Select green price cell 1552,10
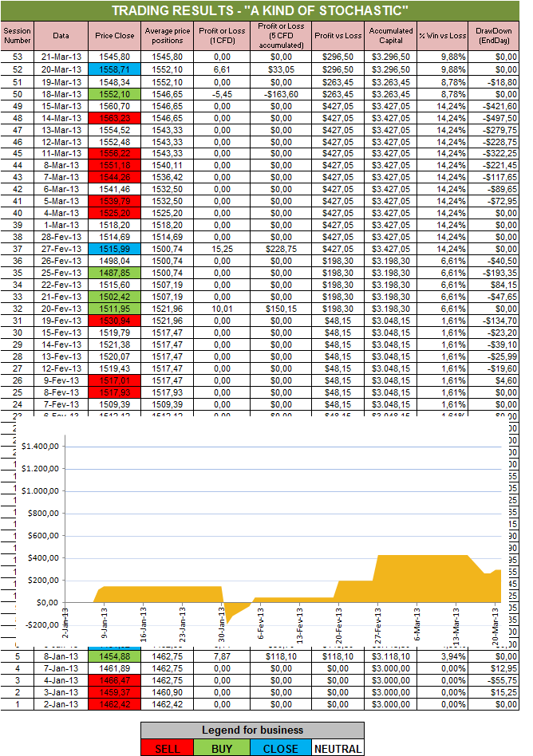 point(114,94)
